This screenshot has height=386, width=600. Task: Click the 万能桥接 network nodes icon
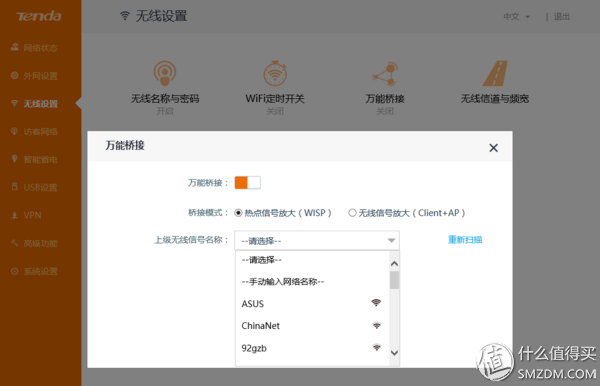(385, 73)
